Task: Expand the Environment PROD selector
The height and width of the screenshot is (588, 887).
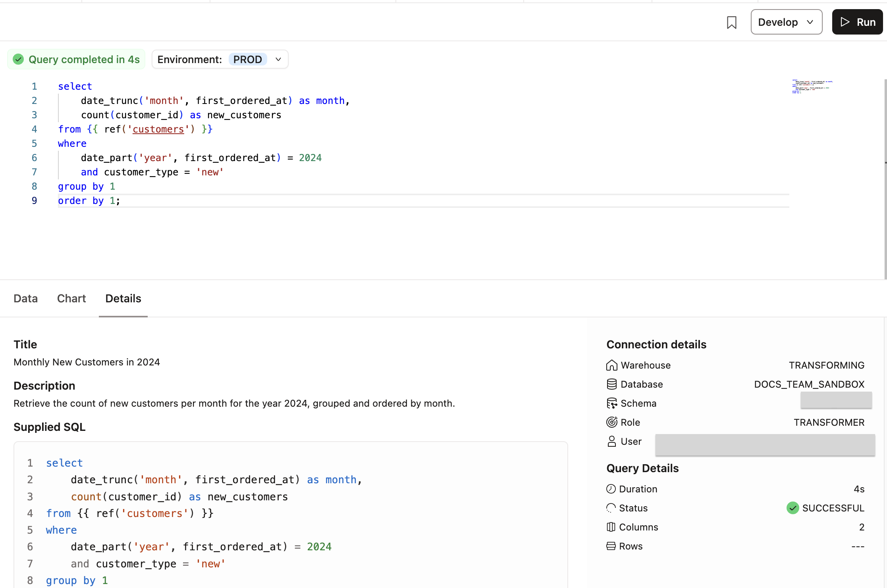Action: coord(278,60)
